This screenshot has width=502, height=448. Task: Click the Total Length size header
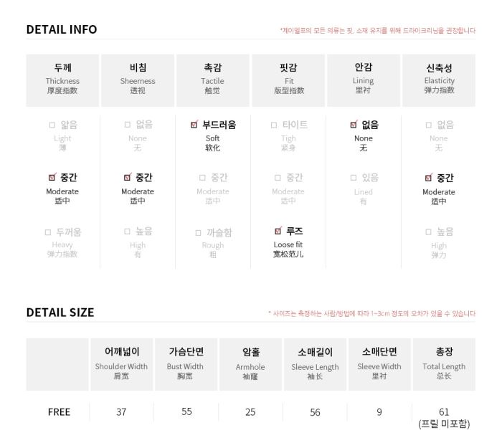tap(444, 364)
